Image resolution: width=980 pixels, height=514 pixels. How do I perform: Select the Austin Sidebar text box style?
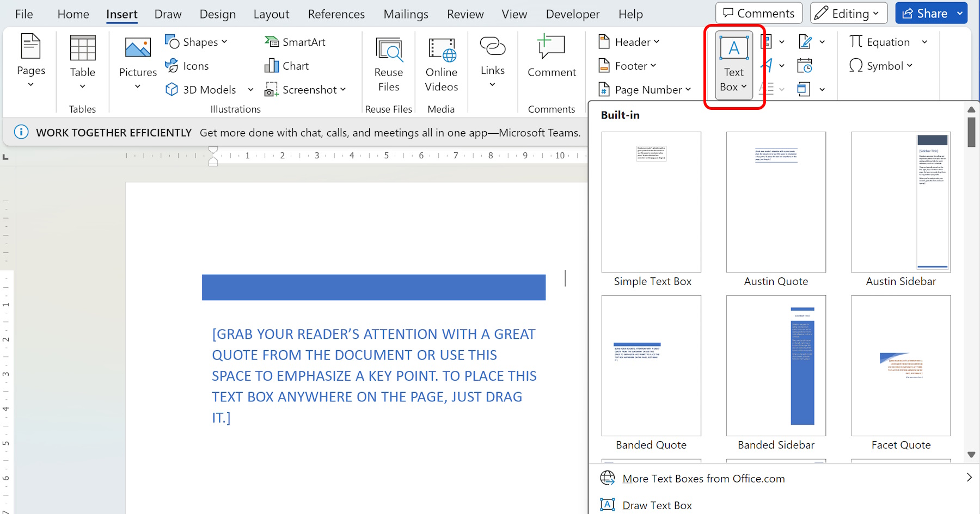point(901,202)
